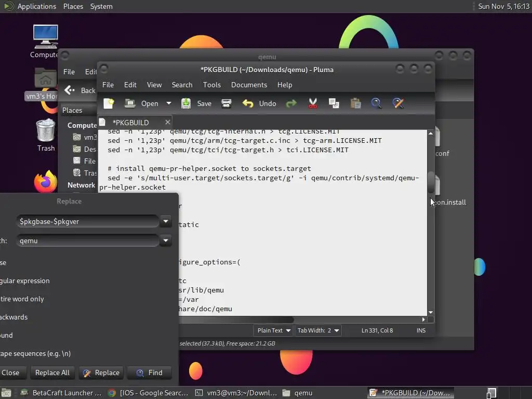This screenshot has width=532, height=399.
Task: Click the $pkgbase-$pkgver search field
Action: tap(87, 221)
